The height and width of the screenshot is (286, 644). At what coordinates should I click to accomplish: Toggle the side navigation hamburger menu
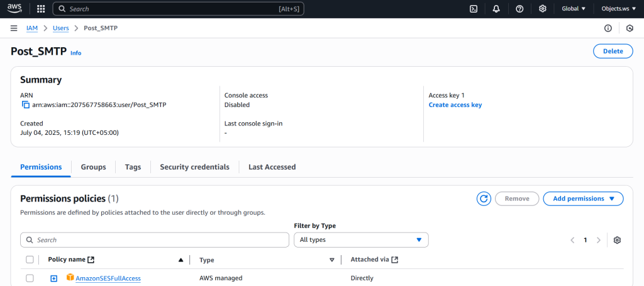[x=14, y=28]
